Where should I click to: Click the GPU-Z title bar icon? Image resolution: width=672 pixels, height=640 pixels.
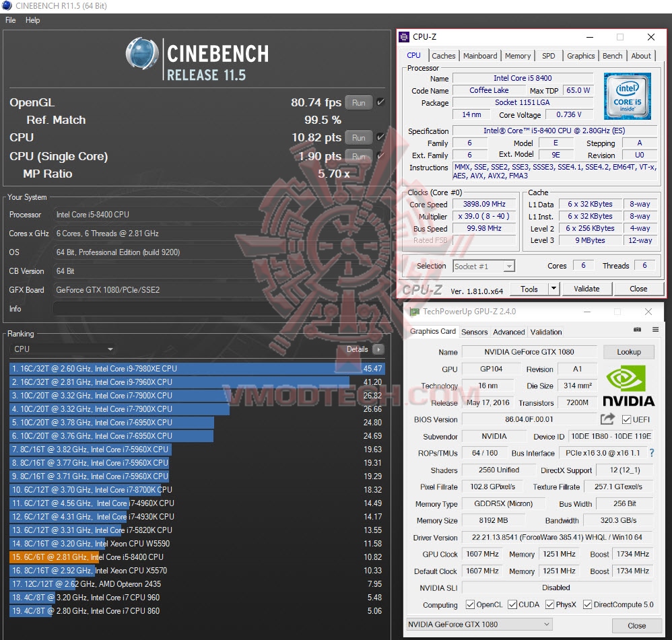pyautogui.click(x=414, y=312)
